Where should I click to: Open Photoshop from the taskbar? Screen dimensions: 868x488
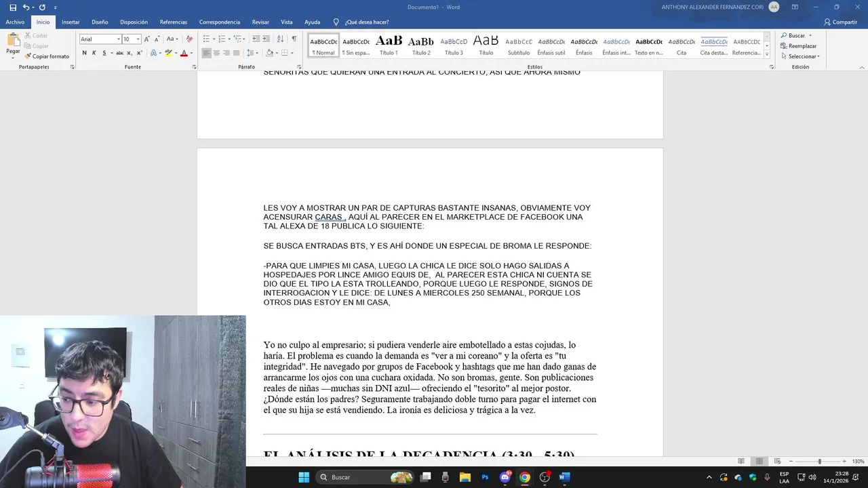(485, 477)
